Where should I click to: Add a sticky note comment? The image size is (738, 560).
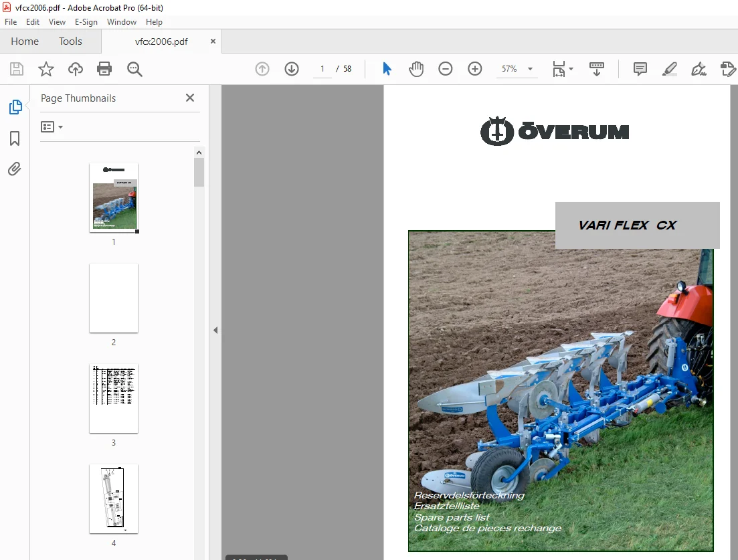(x=640, y=69)
